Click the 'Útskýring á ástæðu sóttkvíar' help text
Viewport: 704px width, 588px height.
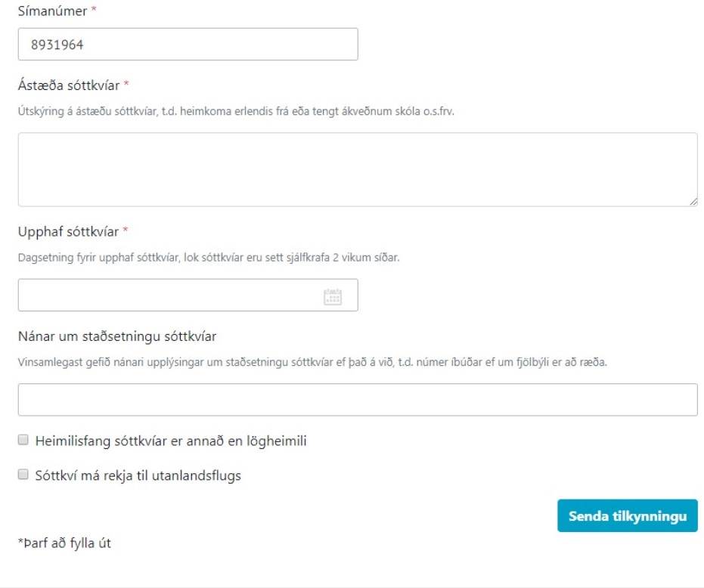236,111
